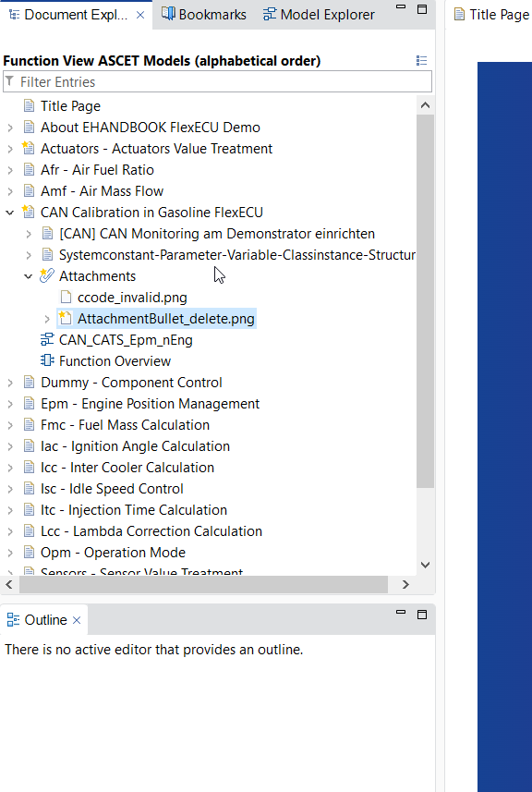The width and height of the screenshot is (532, 792).
Task: Collapse the Attachments tree node
Action: pyautogui.click(x=29, y=276)
